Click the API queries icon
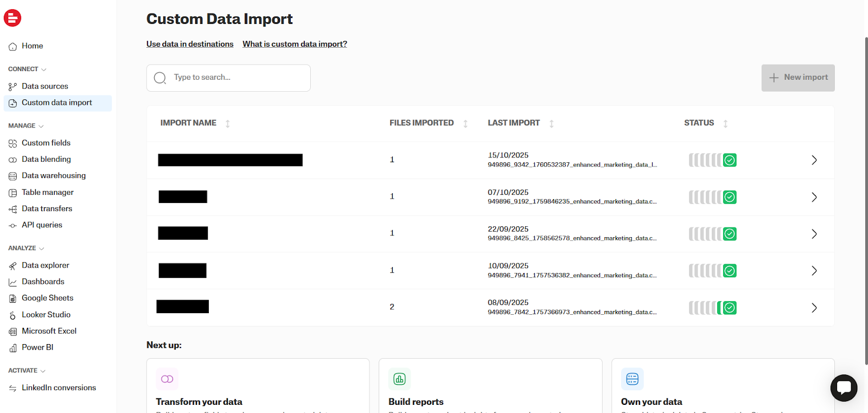 click(12, 225)
